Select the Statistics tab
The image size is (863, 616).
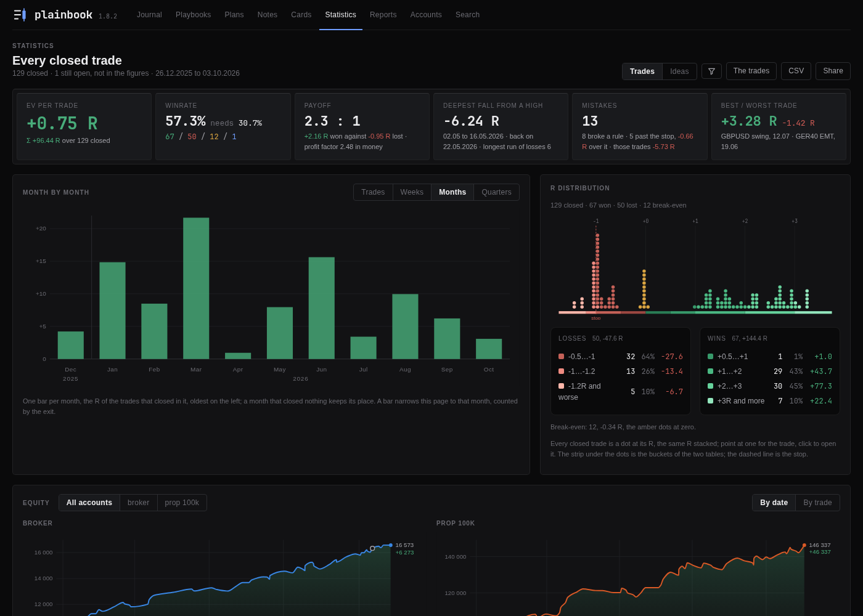pos(340,15)
